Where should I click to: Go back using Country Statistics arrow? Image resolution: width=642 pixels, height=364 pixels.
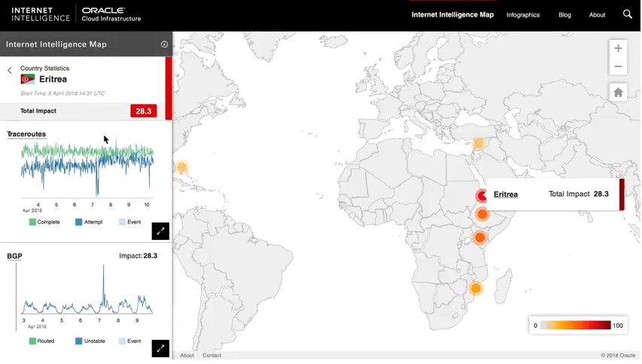[x=10, y=71]
